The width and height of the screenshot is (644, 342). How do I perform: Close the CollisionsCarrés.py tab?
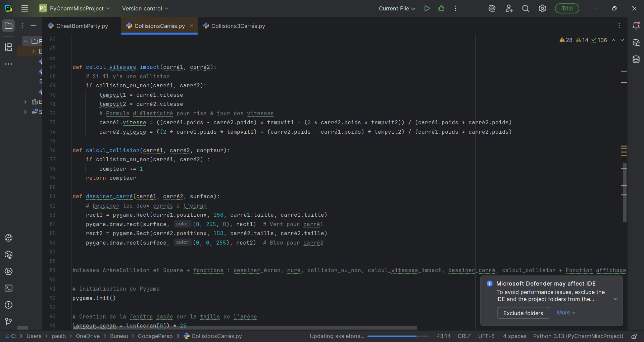191,26
